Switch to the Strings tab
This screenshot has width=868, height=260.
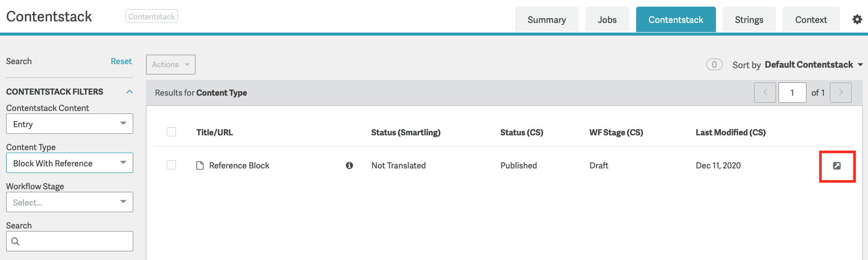coord(749,20)
